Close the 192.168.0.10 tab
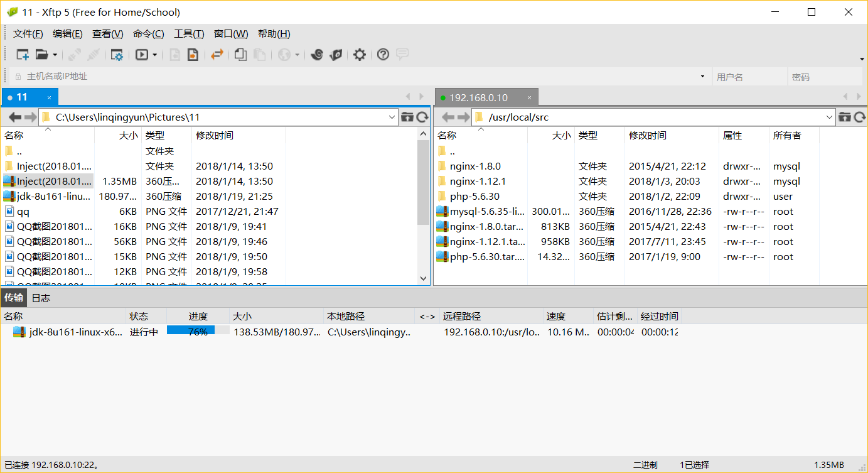Image resolution: width=868 pixels, height=473 pixels. (530, 98)
